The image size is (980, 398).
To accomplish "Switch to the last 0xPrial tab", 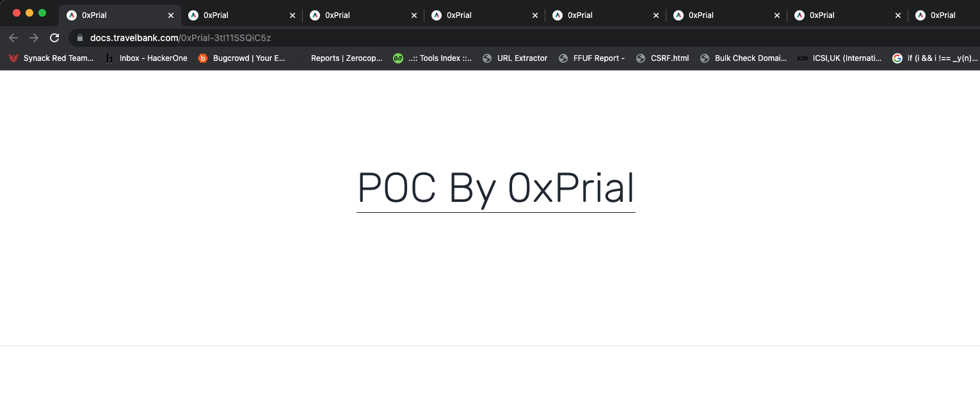I will pos(944,15).
